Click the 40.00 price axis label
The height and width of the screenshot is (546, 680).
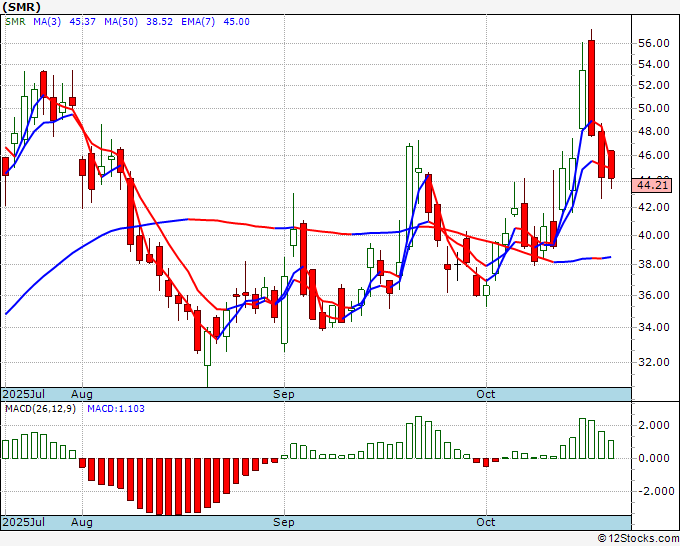pos(652,236)
